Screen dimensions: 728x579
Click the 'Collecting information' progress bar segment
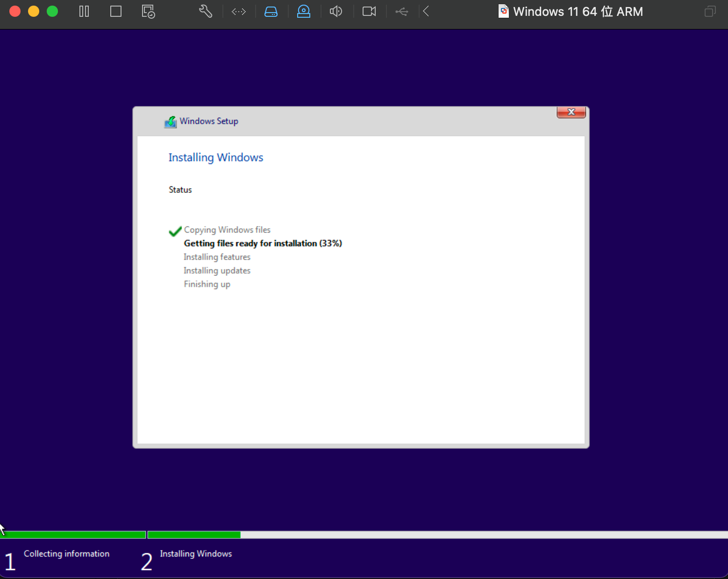pos(73,535)
